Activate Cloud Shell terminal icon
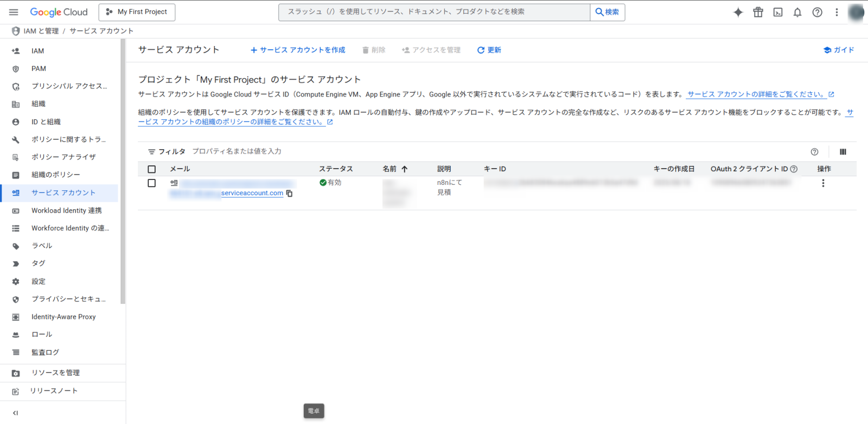 [778, 12]
